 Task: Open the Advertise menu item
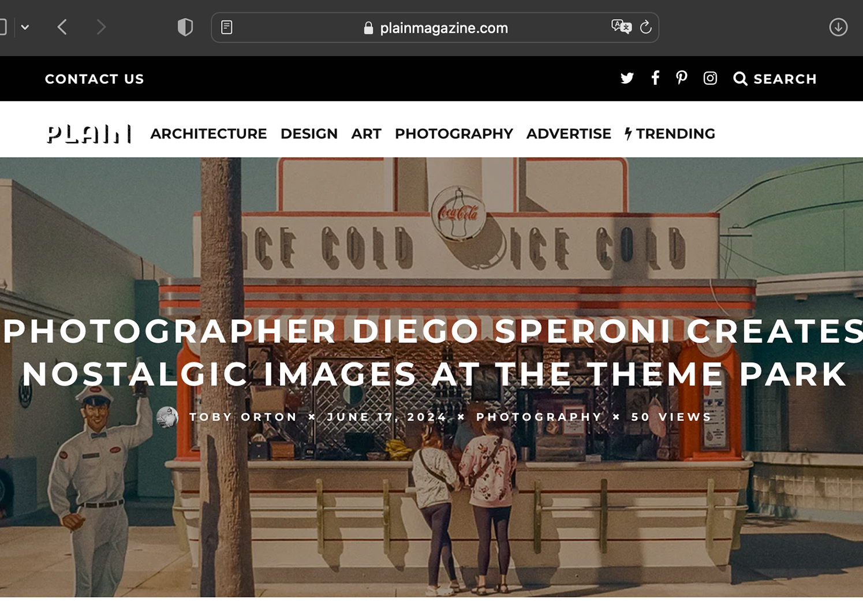pos(569,134)
